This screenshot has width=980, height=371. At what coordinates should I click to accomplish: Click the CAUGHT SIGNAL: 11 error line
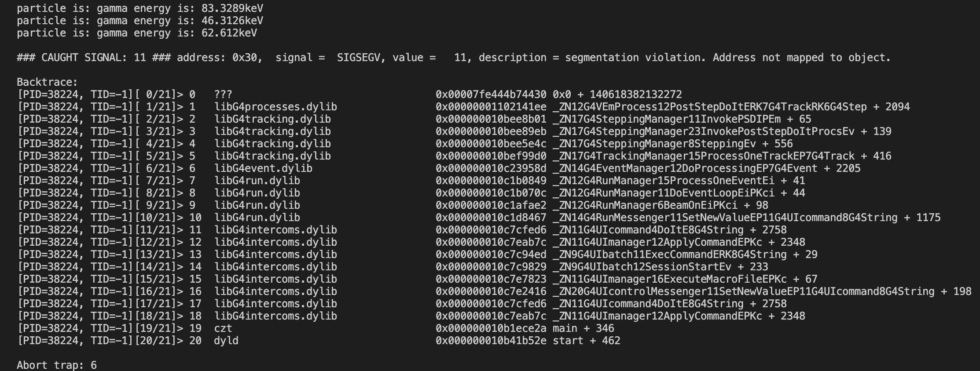(454, 58)
